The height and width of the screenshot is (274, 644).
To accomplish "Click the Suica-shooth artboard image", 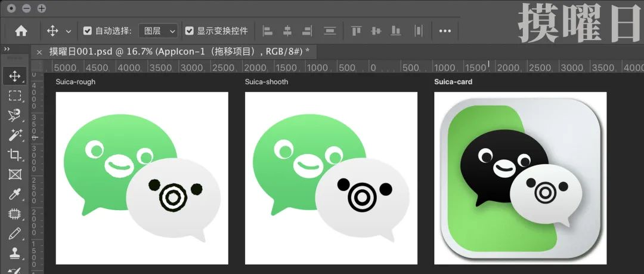I will tap(331, 178).
